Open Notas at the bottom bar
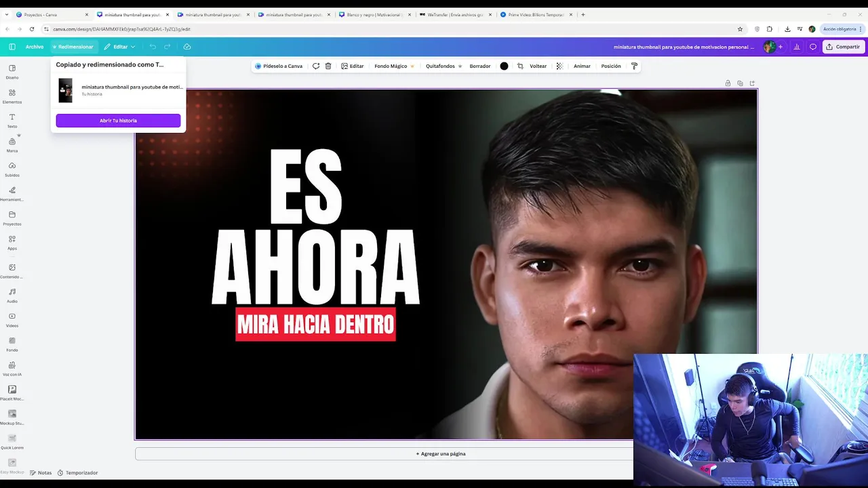Image resolution: width=868 pixels, height=488 pixels. coord(41,472)
